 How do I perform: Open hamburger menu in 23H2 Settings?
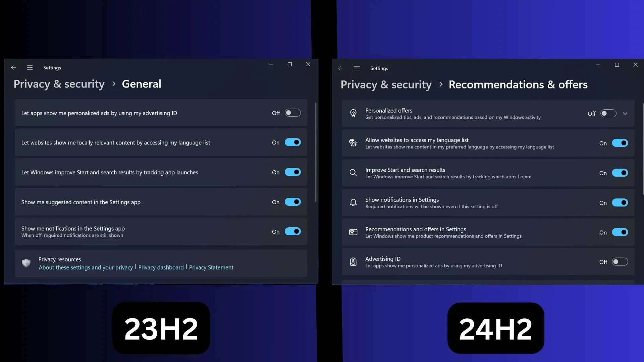pos(30,67)
